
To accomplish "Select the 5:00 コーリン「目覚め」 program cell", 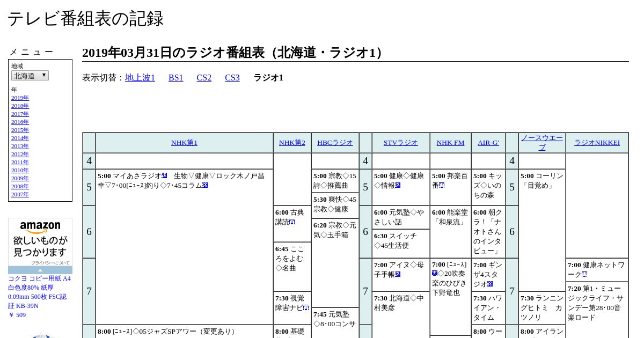I will (542, 230).
